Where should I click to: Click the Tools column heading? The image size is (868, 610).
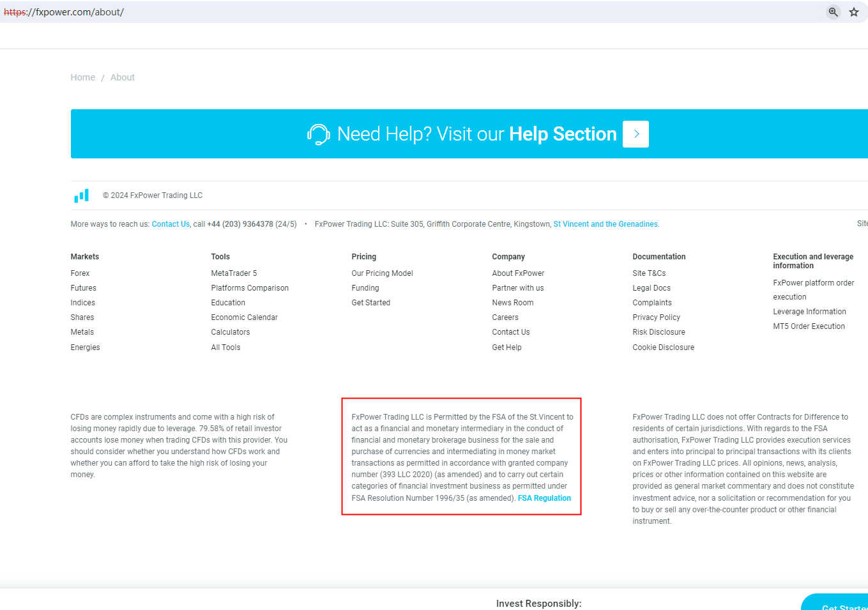click(220, 257)
